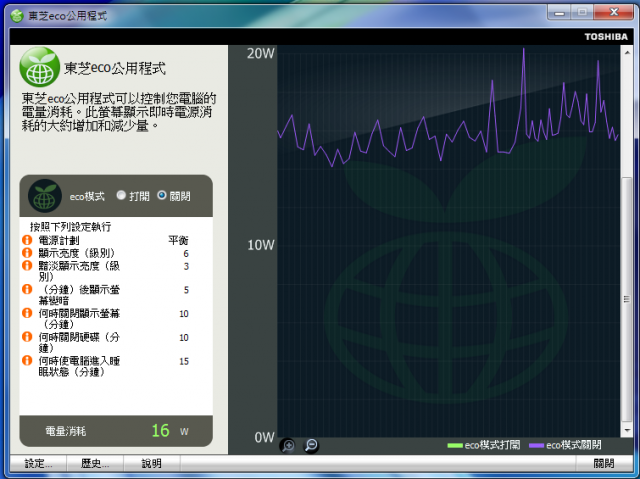
Task: Click the green eco globe logo
Action: [40, 67]
